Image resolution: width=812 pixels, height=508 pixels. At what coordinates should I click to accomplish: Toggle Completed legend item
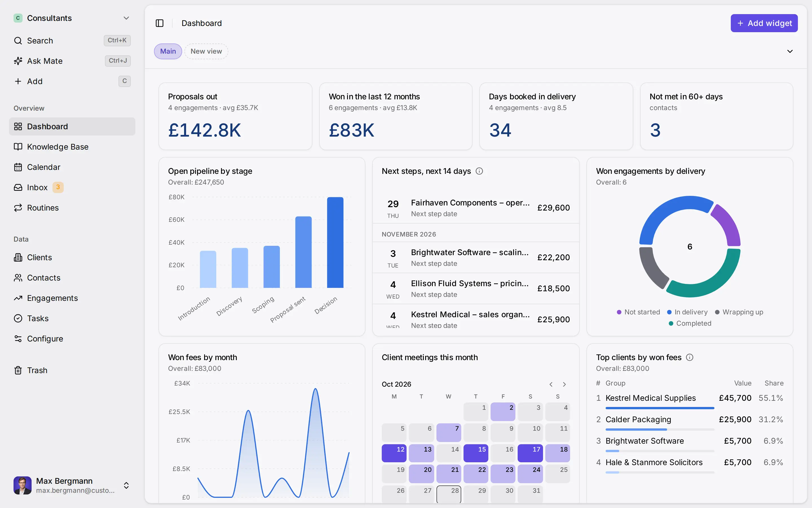click(x=690, y=323)
